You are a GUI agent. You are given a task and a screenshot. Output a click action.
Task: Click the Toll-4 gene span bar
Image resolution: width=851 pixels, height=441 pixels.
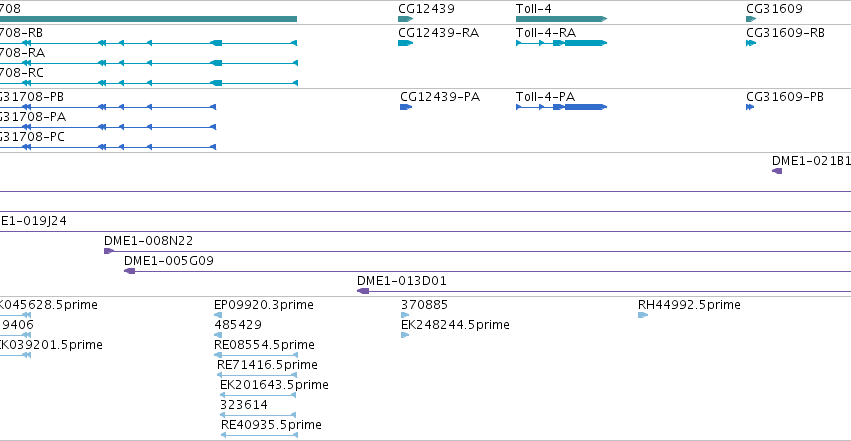point(561,19)
